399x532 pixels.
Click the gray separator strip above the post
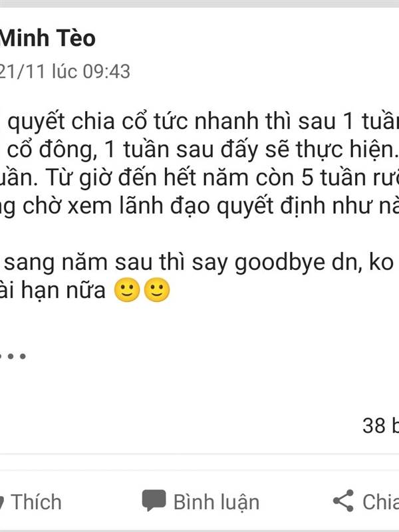click(199, 3)
